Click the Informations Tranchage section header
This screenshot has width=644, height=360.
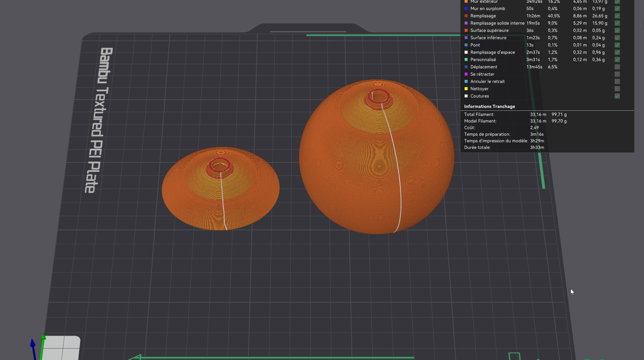click(489, 107)
